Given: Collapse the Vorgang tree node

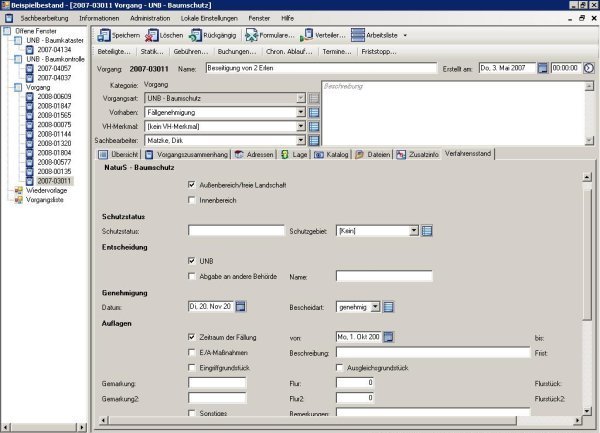Looking at the screenshot, I should pyautogui.click(x=18, y=87).
